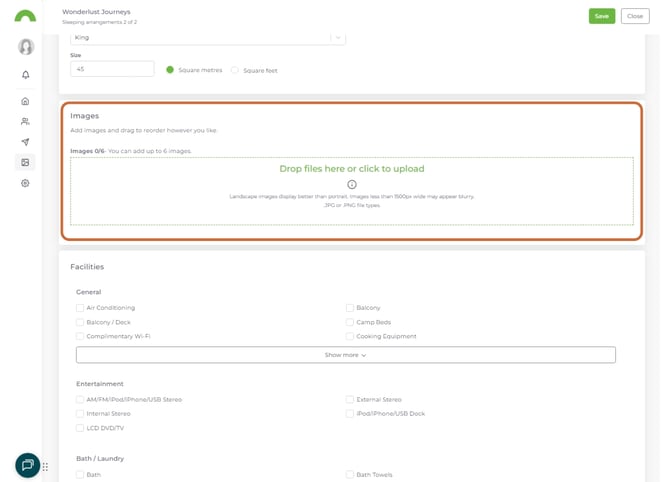Click the green logo at top left

[x=26, y=16]
